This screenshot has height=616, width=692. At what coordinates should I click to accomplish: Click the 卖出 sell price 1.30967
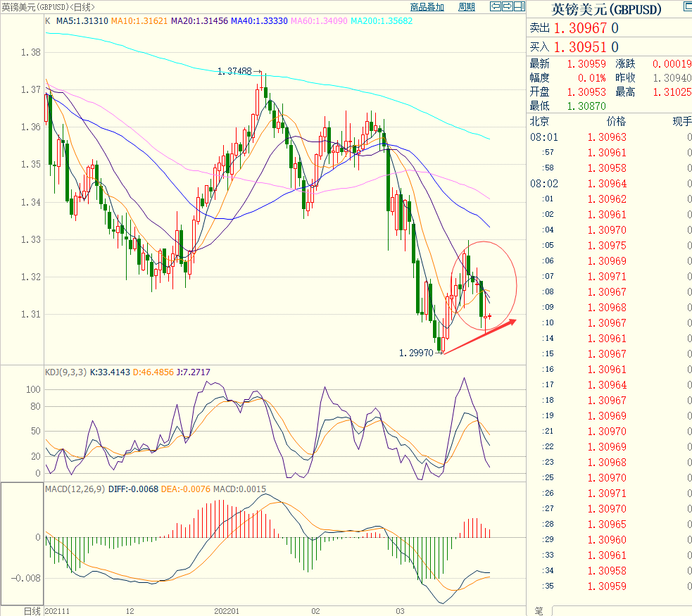click(x=580, y=28)
